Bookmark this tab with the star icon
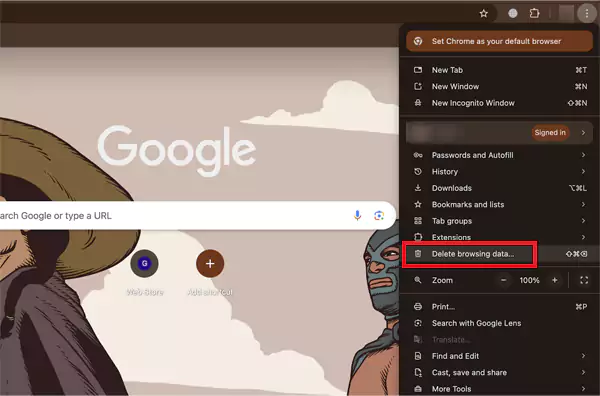 tap(484, 14)
